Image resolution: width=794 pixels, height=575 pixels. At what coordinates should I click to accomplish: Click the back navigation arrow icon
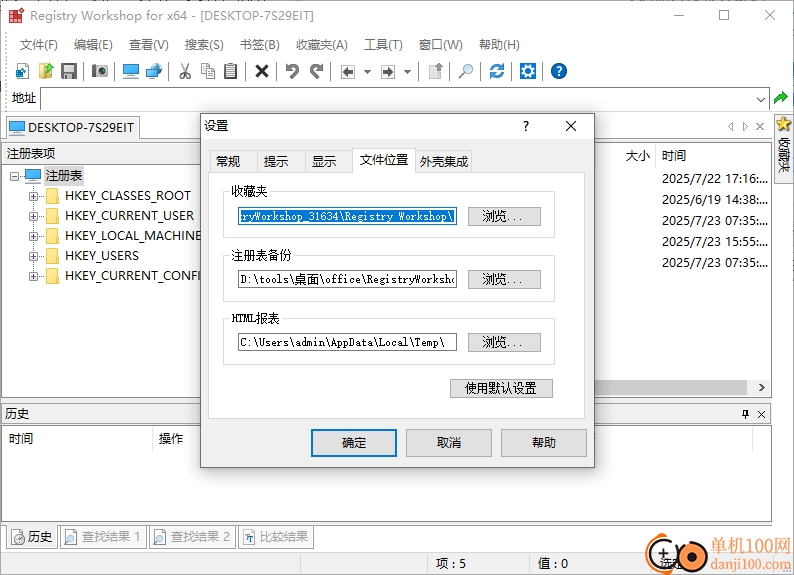tap(348, 72)
